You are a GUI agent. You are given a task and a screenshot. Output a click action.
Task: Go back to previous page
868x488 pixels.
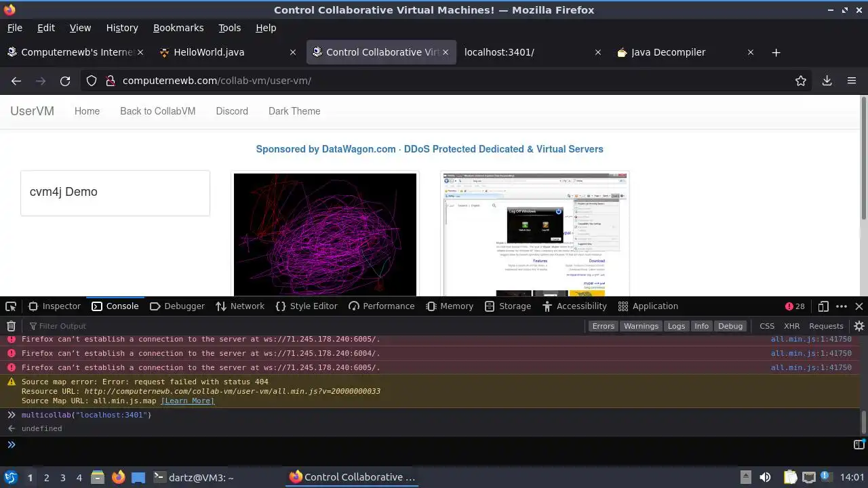(16, 81)
